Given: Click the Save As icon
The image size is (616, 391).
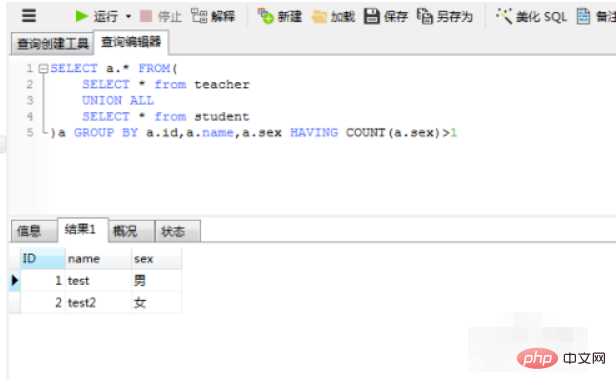Looking at the screenshot, I should point(425,16).
